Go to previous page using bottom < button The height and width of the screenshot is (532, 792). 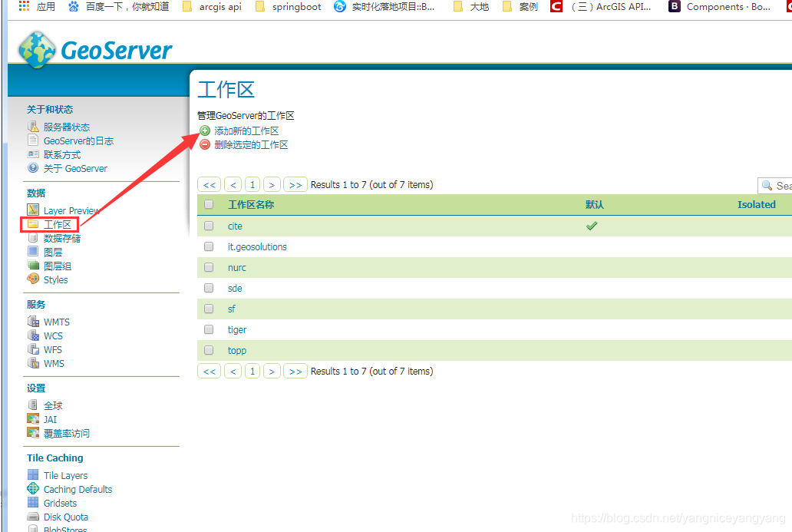[233, 371]
